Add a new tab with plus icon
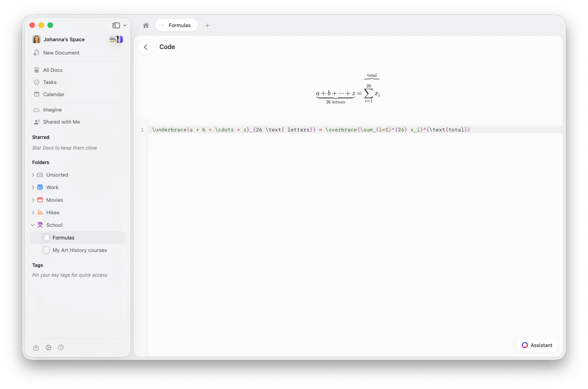 (207, 25)
